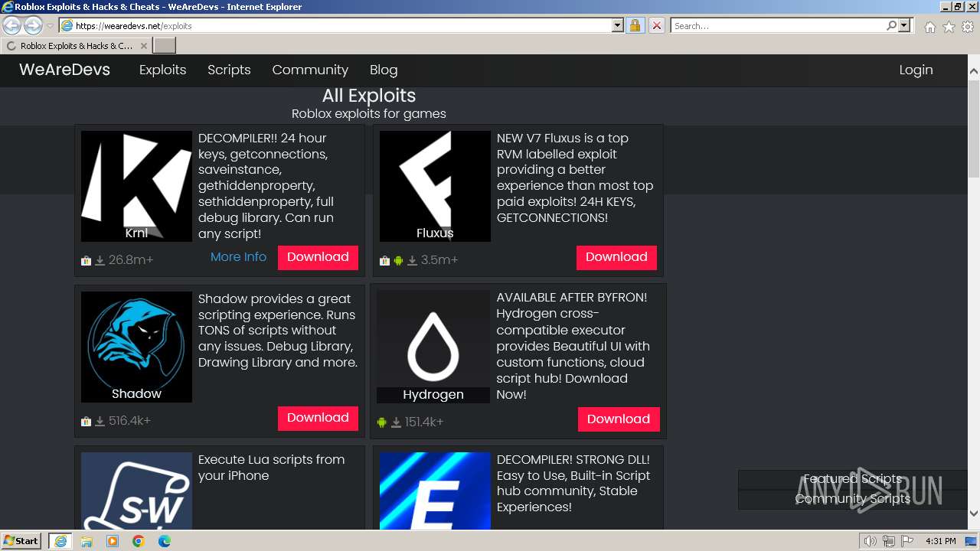Click the download count icon under Shadow
Image resolution: width=980 pixels, height=551 pixels.
(x=100, y=421)
